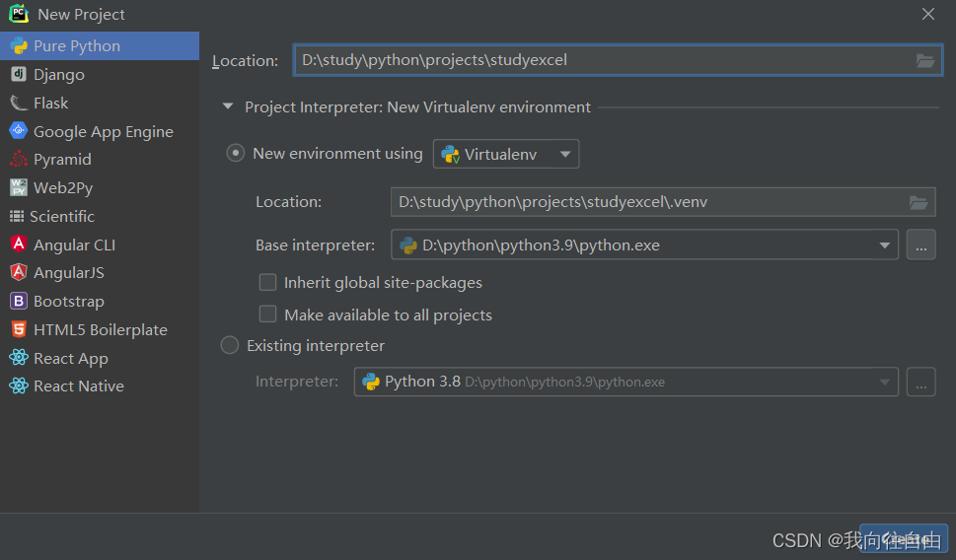Browse folder for virtualenv location
This screenshot has width=956, height=560.
click(x=918, y=202)
